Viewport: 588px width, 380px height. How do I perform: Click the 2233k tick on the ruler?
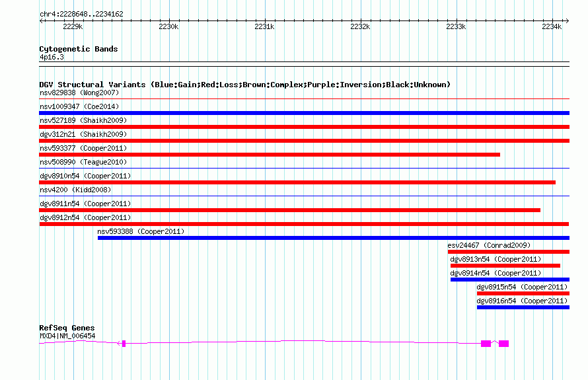point(456,26)
